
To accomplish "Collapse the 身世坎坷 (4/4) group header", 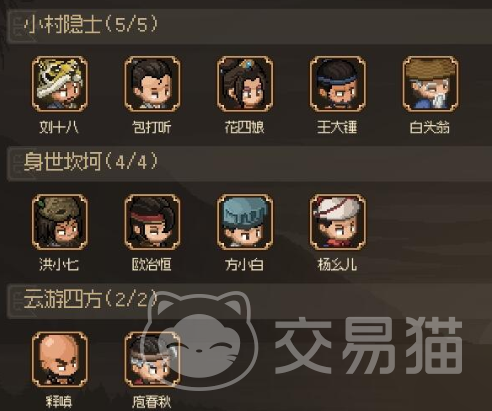I will 249,163.
